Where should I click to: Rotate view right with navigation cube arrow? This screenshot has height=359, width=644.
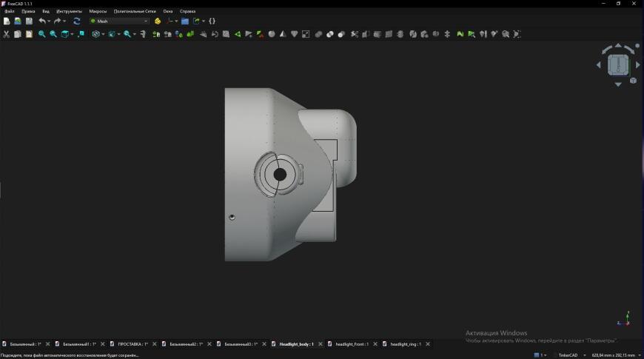[x=637, y=65]
